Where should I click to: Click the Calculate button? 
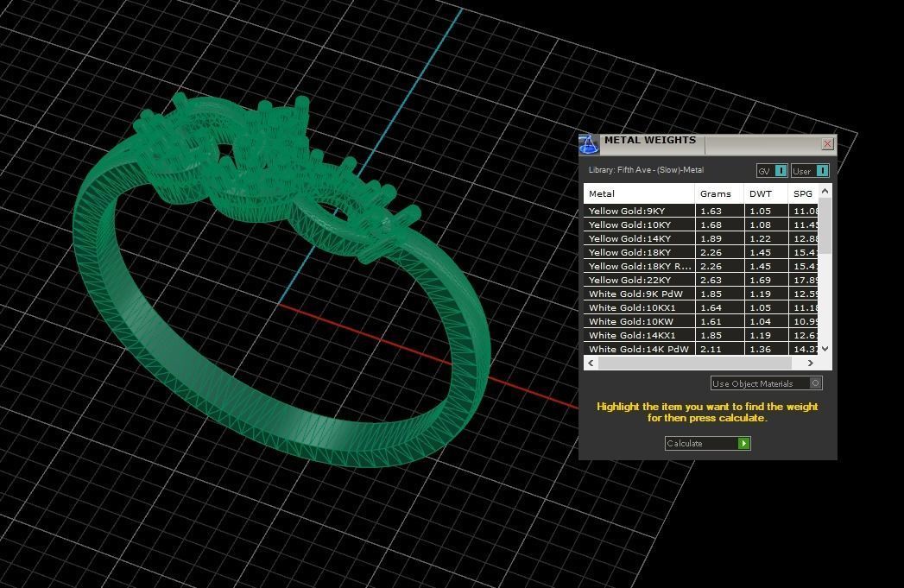click(x=707, y=443)
